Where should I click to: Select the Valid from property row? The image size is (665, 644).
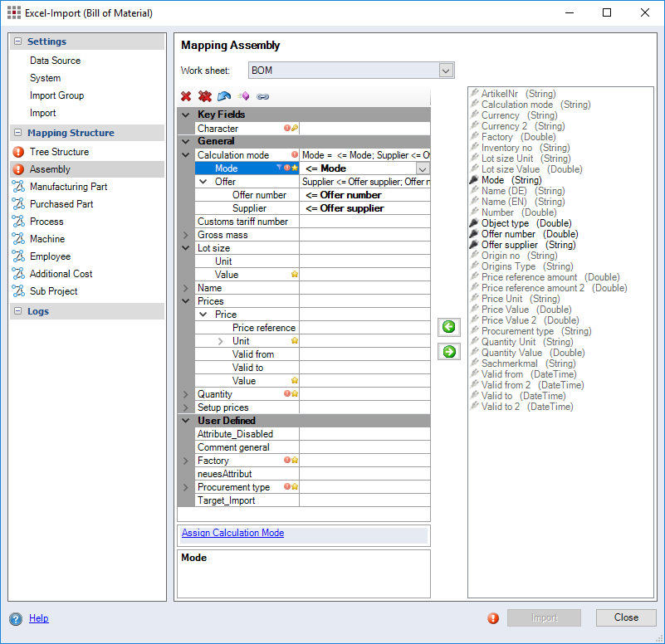click(247, 354)
